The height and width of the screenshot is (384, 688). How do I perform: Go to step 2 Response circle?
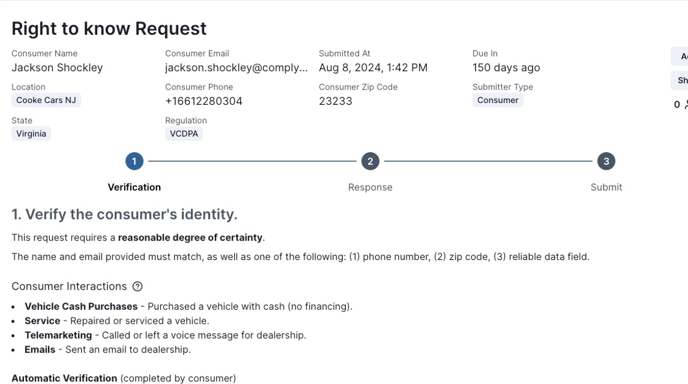point(370,161)
